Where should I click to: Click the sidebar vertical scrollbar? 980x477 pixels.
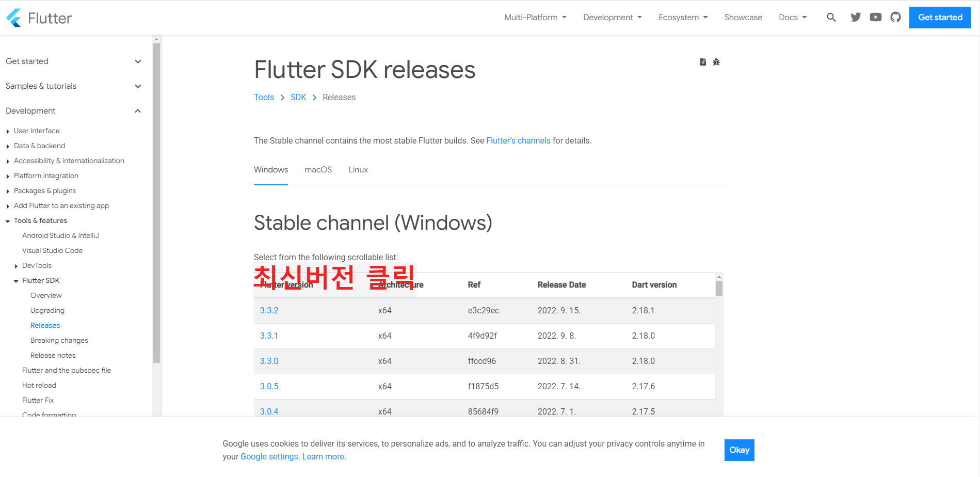pyautogui.click(x=156, y=203)
